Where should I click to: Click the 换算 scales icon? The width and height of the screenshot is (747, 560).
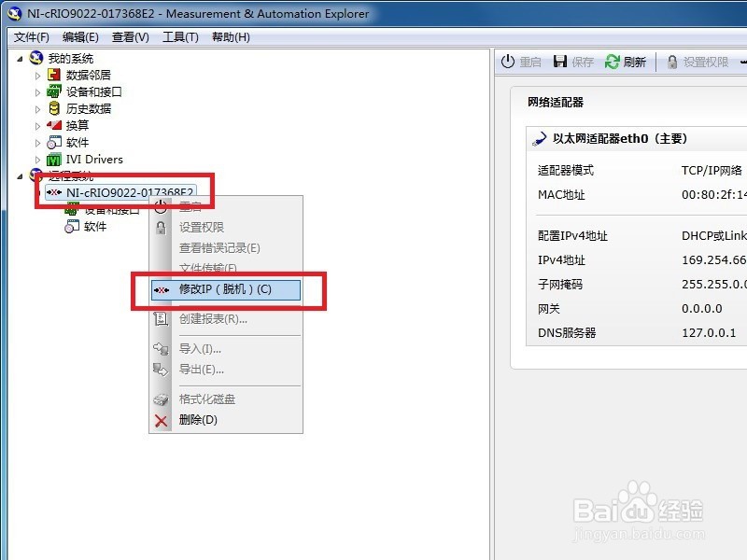(x=54, y=126)
